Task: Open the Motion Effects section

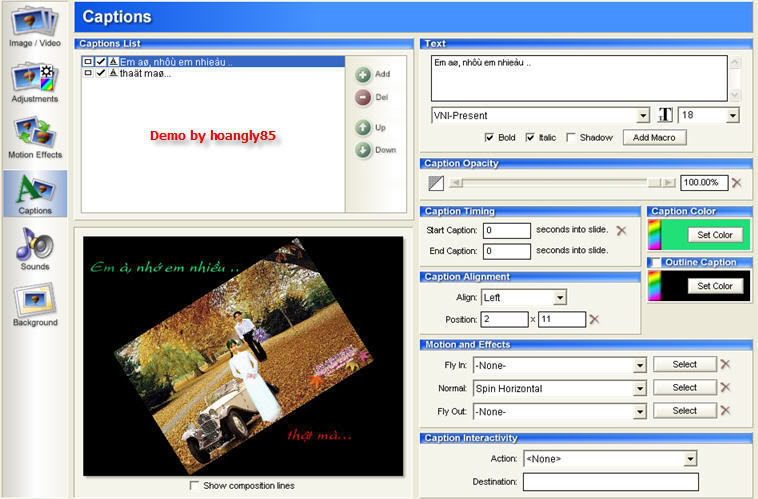Action: (35, 138)
